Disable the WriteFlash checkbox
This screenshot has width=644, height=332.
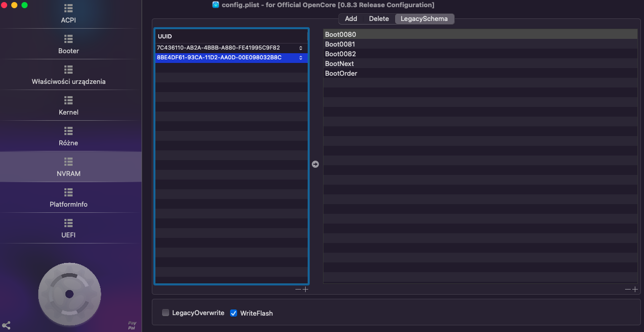(234, 313)
